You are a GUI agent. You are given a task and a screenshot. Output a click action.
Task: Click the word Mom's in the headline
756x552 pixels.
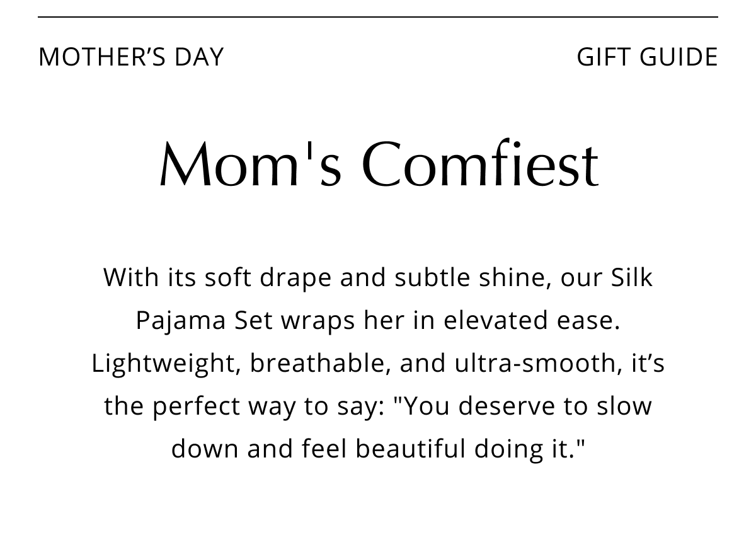pos(250,164)
